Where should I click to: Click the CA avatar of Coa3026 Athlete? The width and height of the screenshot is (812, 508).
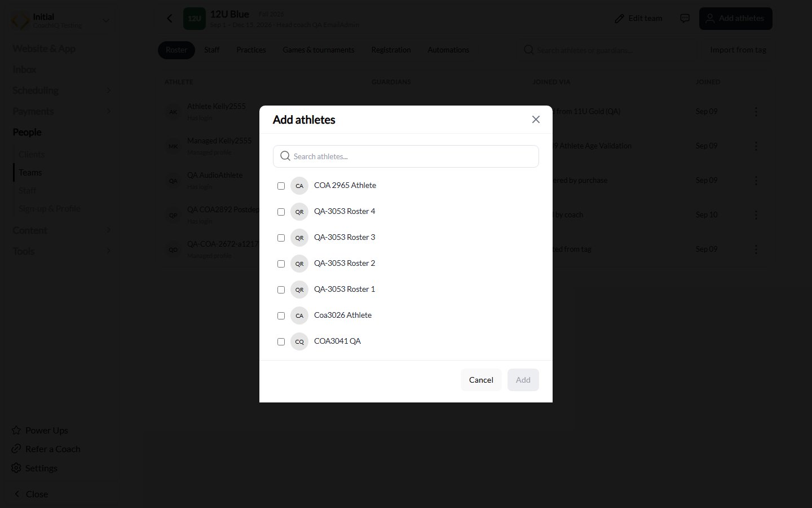coord(299,316)
